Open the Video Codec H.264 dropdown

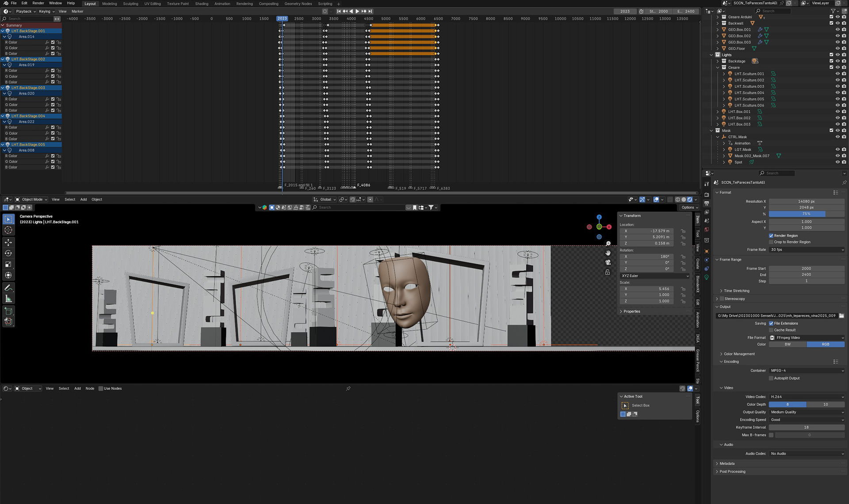point(807,397)
